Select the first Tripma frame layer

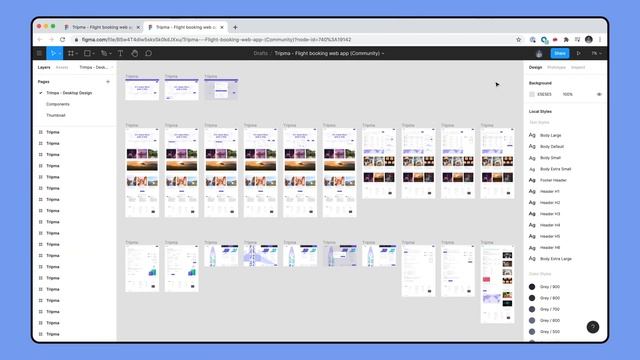pos(53,132)
